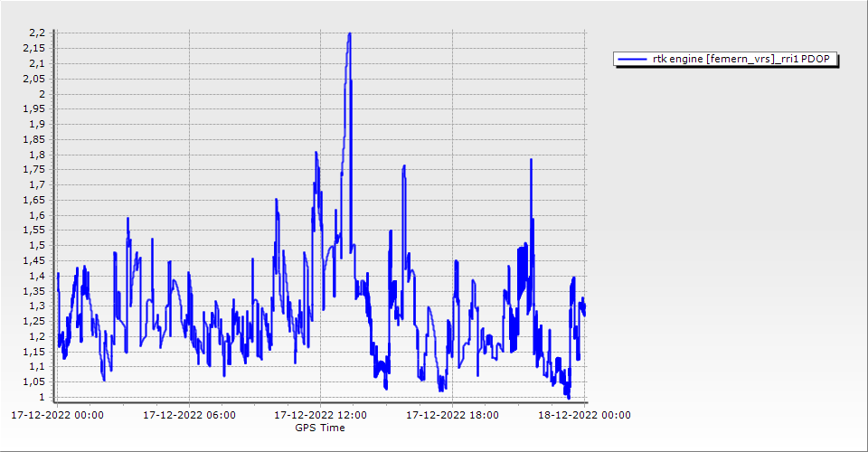Click the 1 value at y-axis bottom
The width and height of the screenshot is (868, 452).
[x=42, y=397]
